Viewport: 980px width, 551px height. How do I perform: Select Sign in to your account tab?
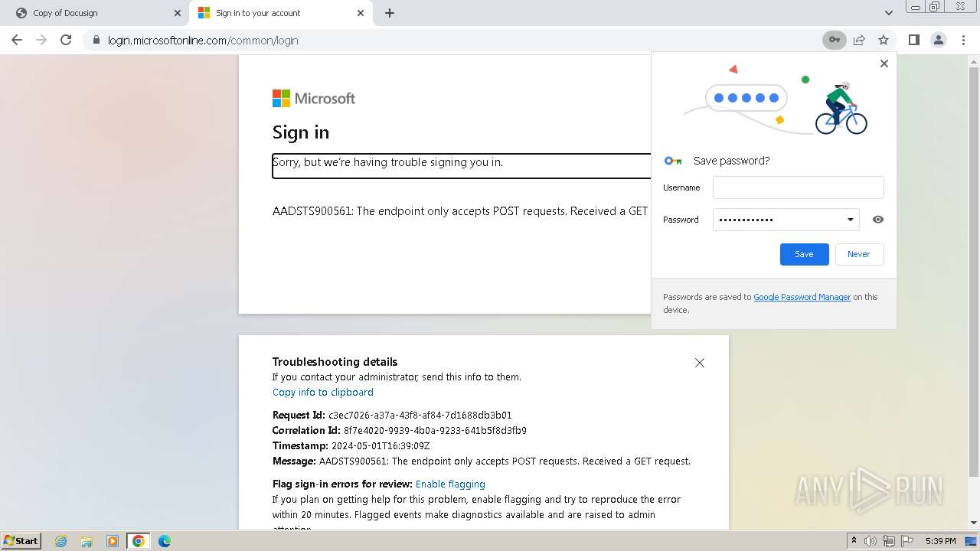click(x=280, y=13)
